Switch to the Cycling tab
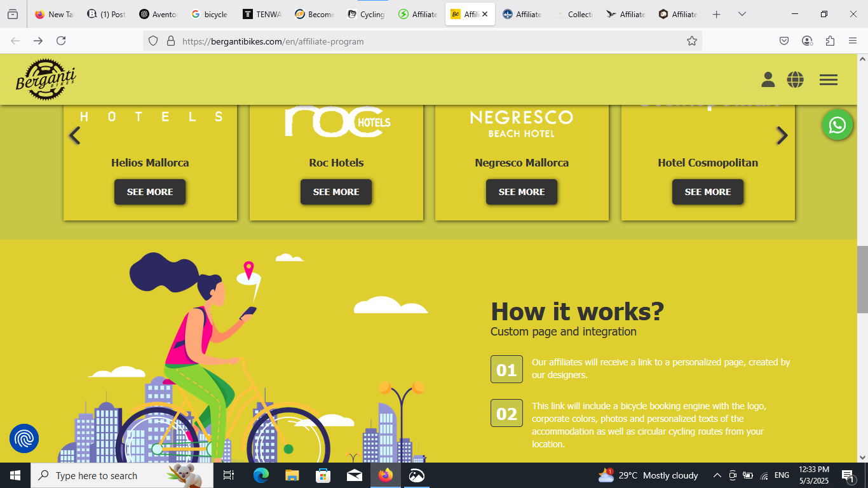This screenshot has width=868, height=488. coord(366,14)
